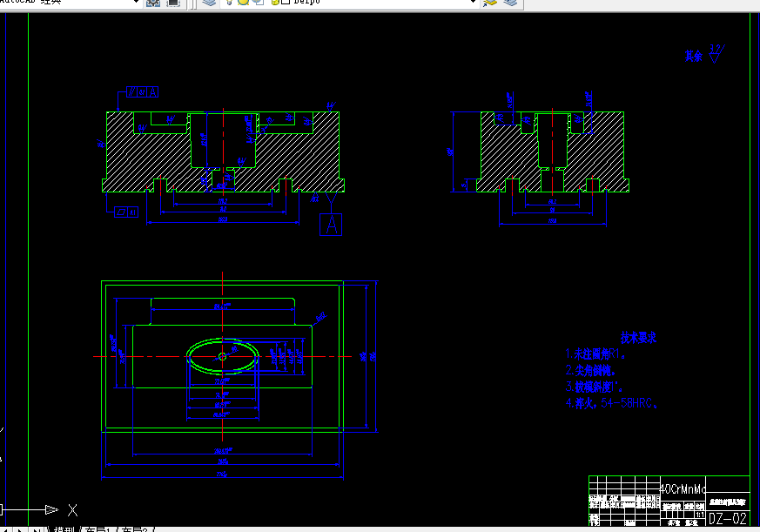The height and width of the screenshot is (532, 760).
Task: Click the last-tab scroll arrow
Action: coord(37,529)
